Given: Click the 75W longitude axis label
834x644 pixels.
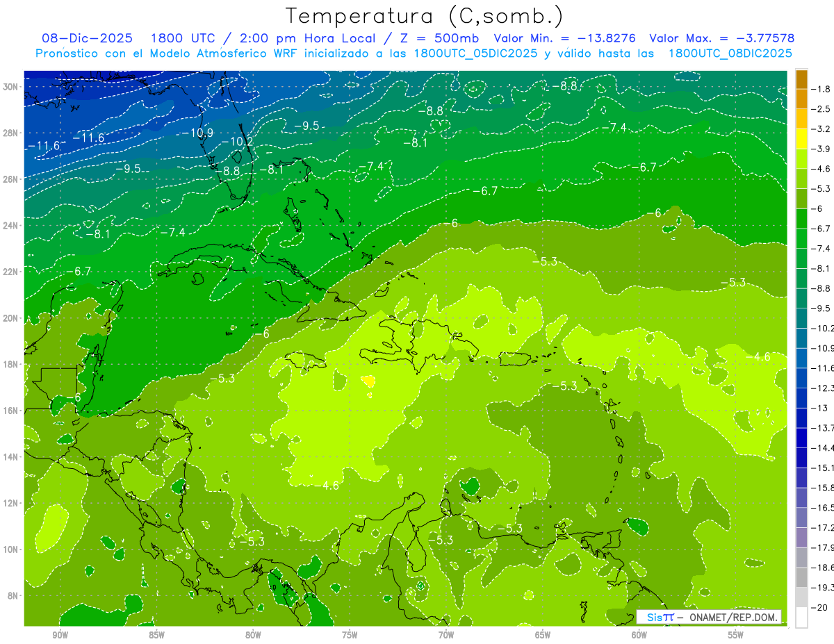Looking at the screenshot, I should click(350, 635).
